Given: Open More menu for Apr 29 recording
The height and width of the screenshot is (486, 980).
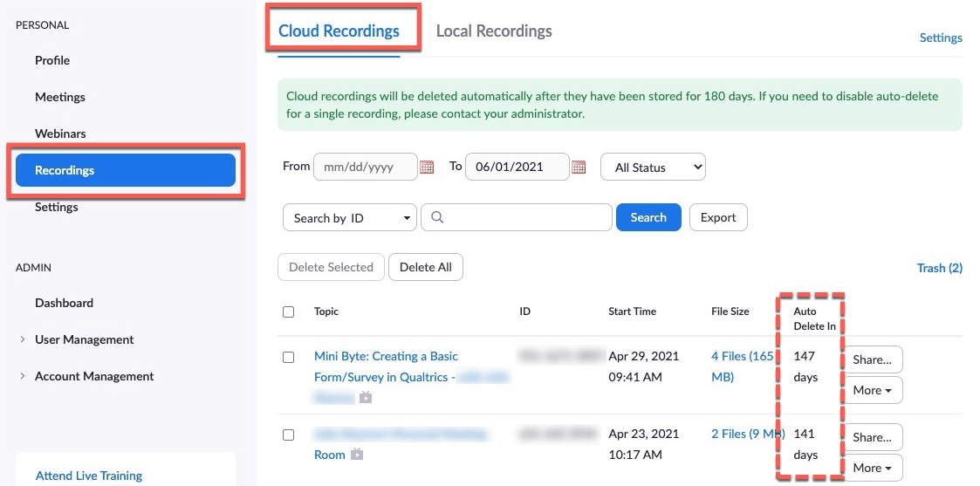Looking at the screenshot, I should coord(873,390).
